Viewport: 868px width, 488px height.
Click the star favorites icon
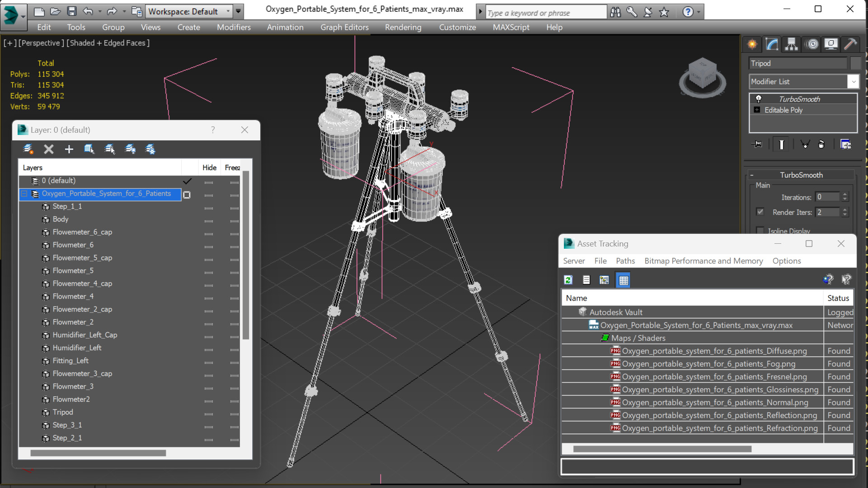(664, 12)
